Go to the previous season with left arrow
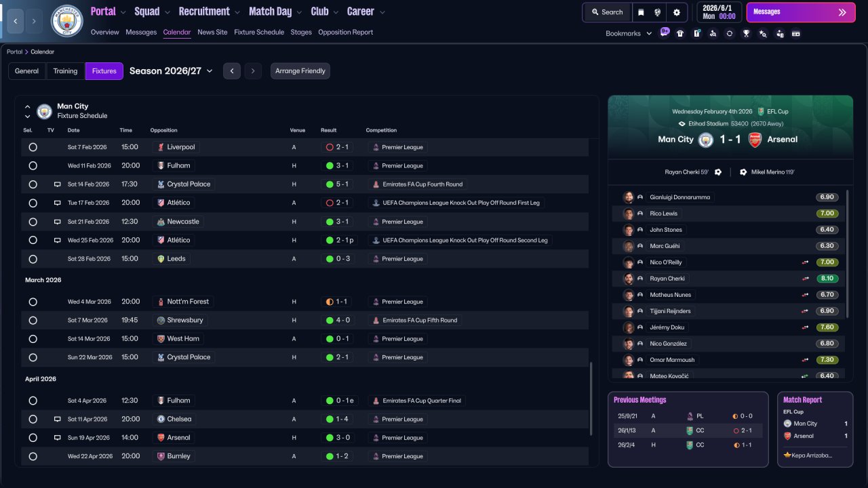 232,71
